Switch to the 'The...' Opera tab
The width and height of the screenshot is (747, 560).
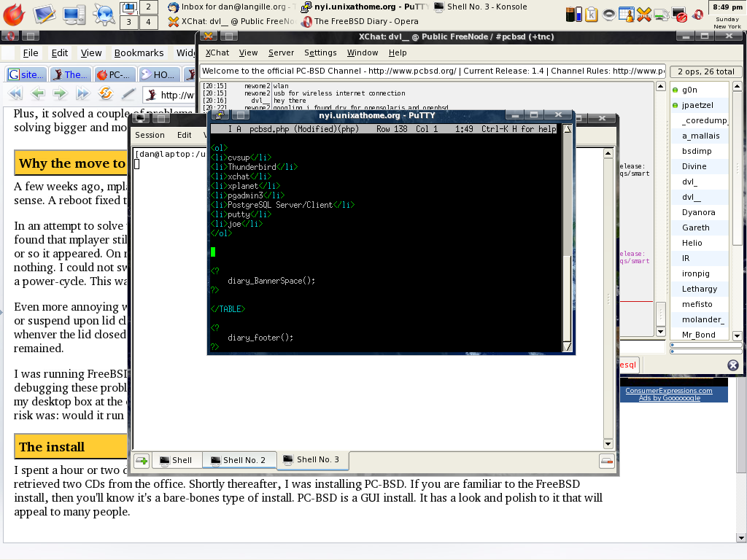pyautogui.click(x=71, y=74)
